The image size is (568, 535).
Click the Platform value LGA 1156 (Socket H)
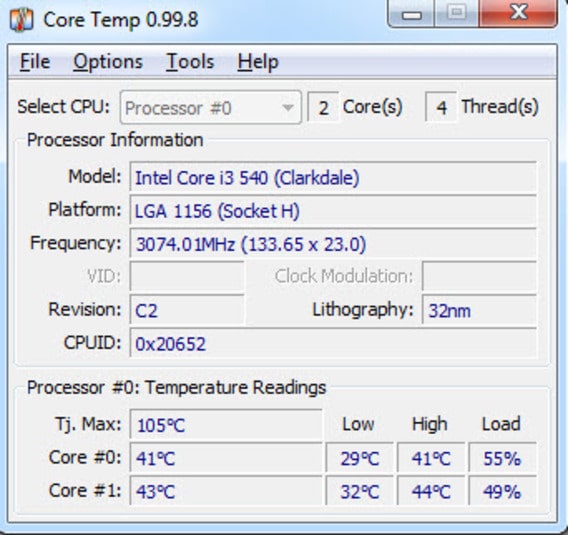pyautogui.click(x=333, y=210)
